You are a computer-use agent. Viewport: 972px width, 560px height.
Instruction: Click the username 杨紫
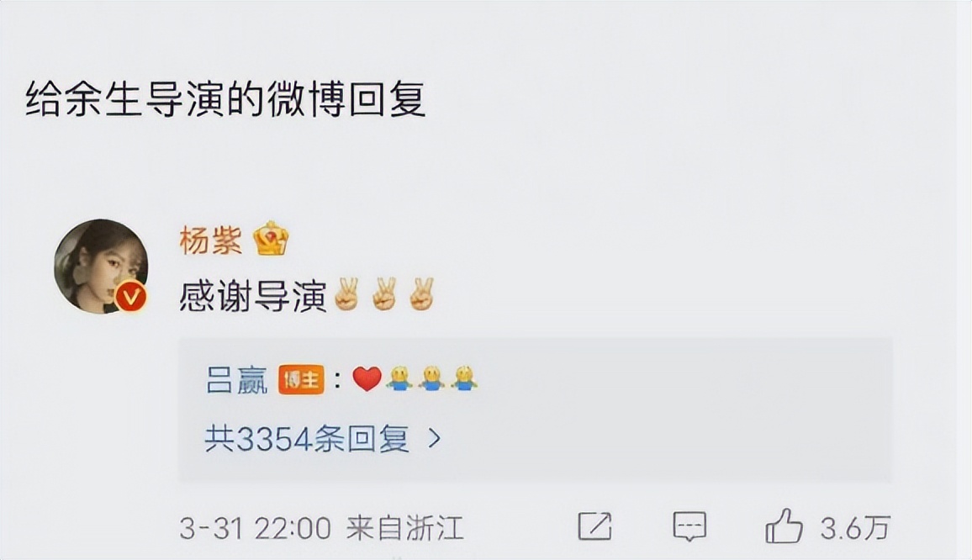coord(211,240)
